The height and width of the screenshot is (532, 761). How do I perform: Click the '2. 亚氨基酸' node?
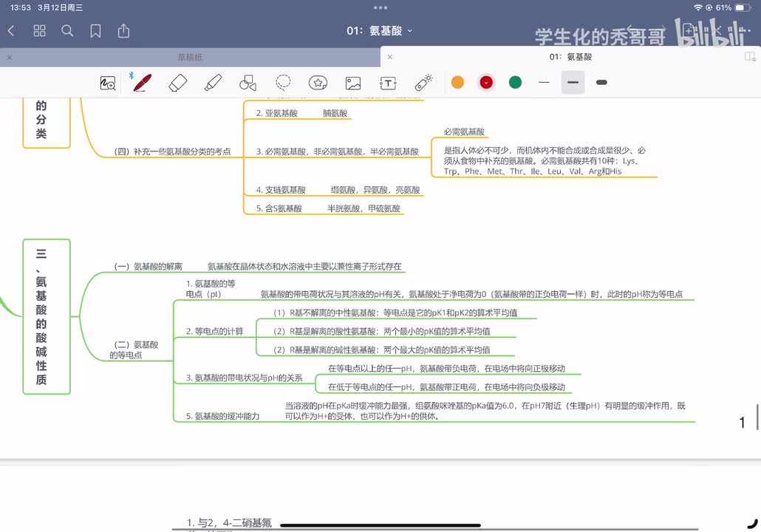click(276, 113)
